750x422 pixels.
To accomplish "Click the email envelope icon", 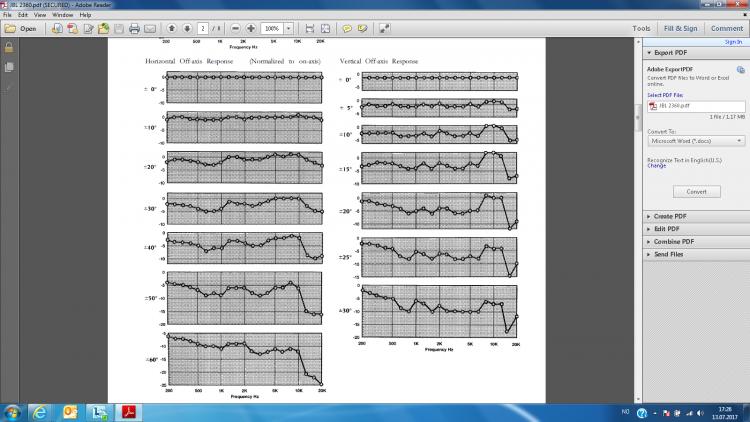I will [150, 29].
